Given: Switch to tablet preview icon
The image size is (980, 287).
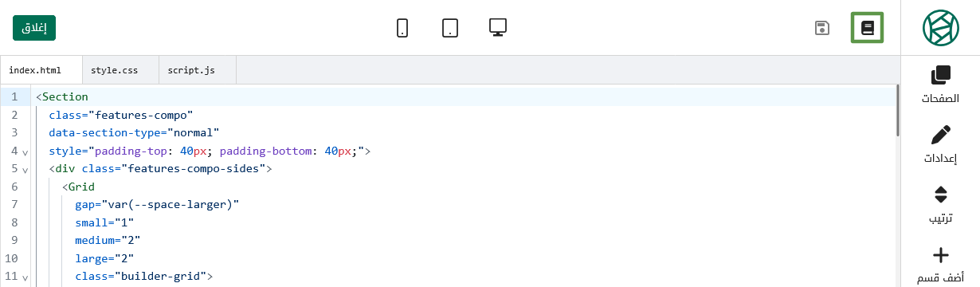Looking at the screenshot, I should (x=450, y=28).
